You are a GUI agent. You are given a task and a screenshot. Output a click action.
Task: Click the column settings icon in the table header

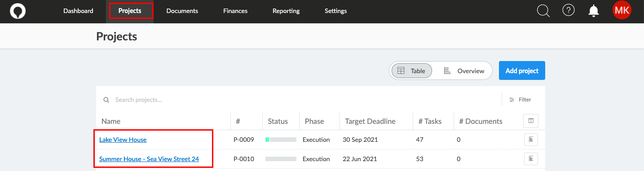coord(531,121)
